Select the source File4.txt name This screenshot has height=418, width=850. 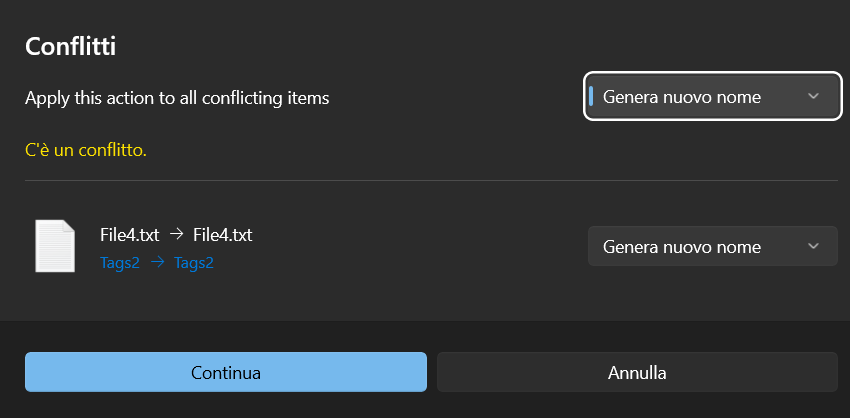point(129,235)
